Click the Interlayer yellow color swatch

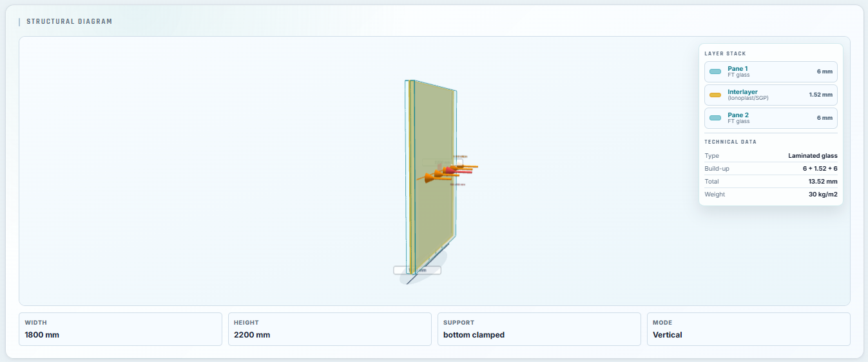click(715, 95)
